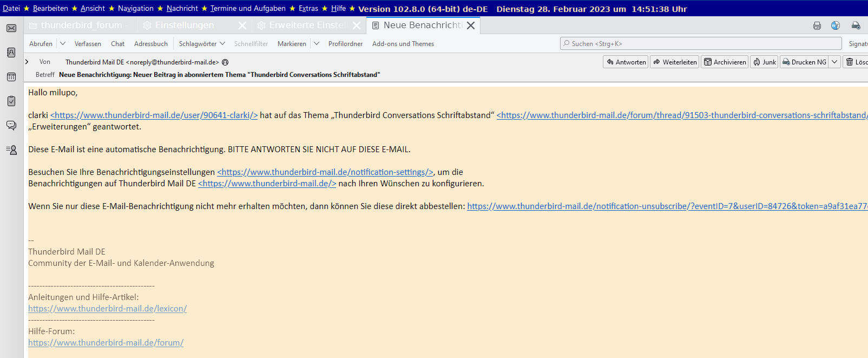Open the notification-settings link
Image resolution: width=868 pixels, height=358 pixels.
pyautogui.click(x=325, y=172)
